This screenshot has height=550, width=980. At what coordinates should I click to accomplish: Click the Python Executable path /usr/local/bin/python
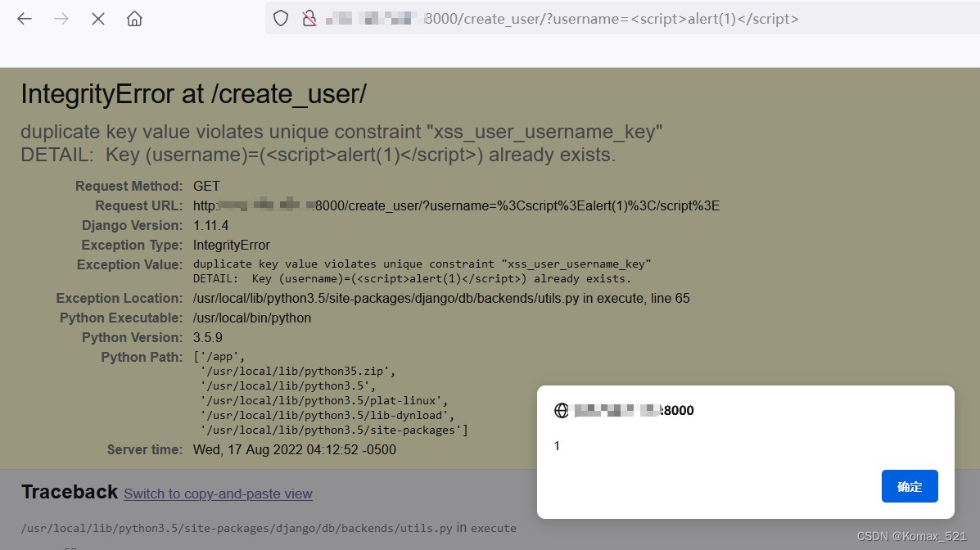(x=252, y=318)
